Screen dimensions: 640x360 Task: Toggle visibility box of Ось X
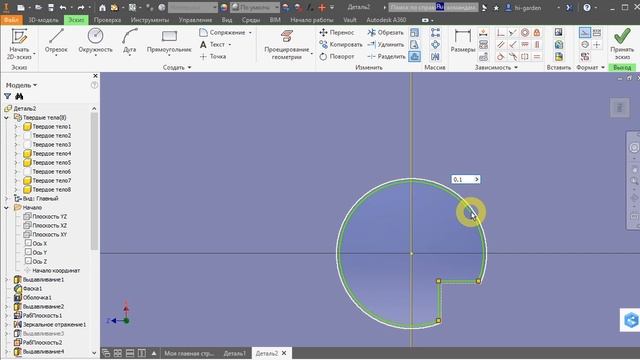pos(28,243)
